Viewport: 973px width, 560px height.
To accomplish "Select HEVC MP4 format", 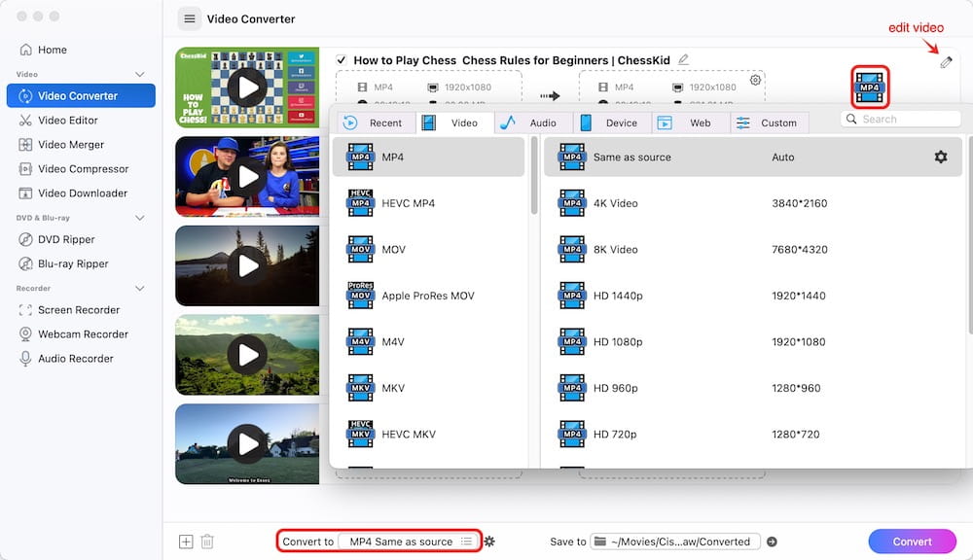I will [x=428, y=203].
